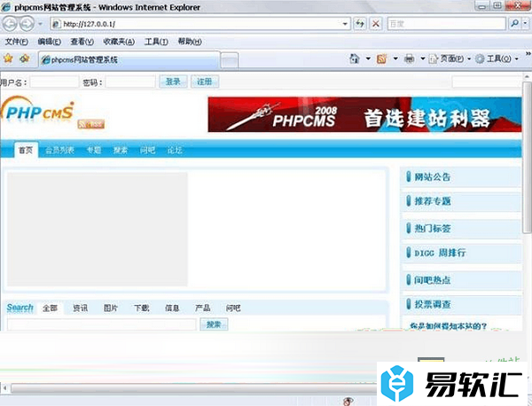Open the 工具(T) menu

156,42
